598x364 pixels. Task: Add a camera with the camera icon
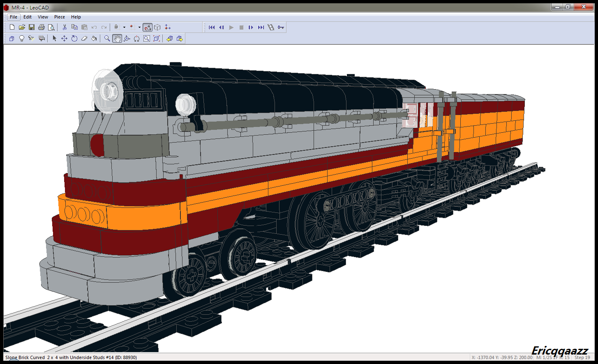point(42,38)
